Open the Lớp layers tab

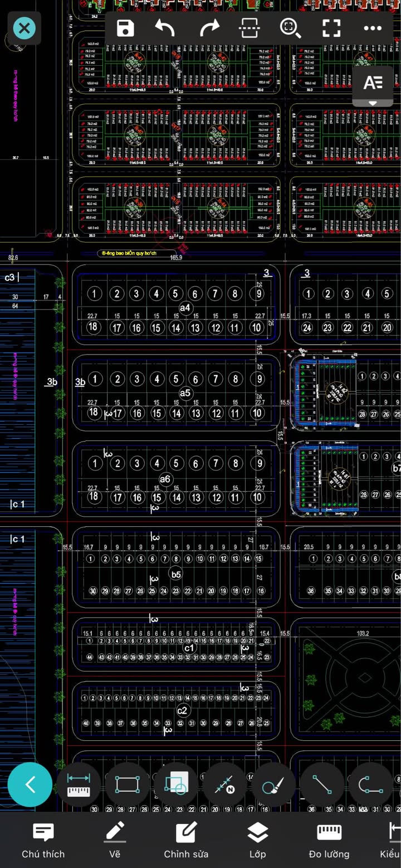click(x=257, y=840)
